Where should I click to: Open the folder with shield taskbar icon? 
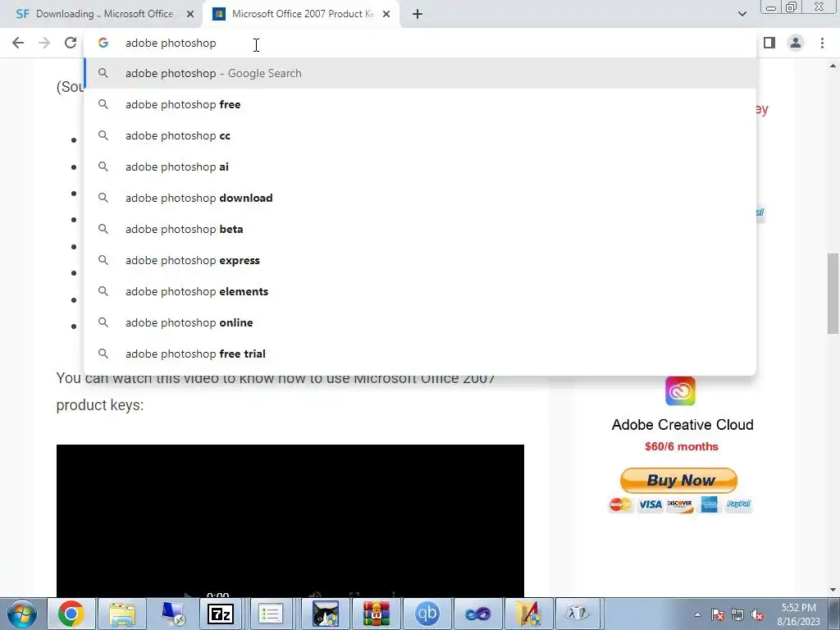point(528,614)
